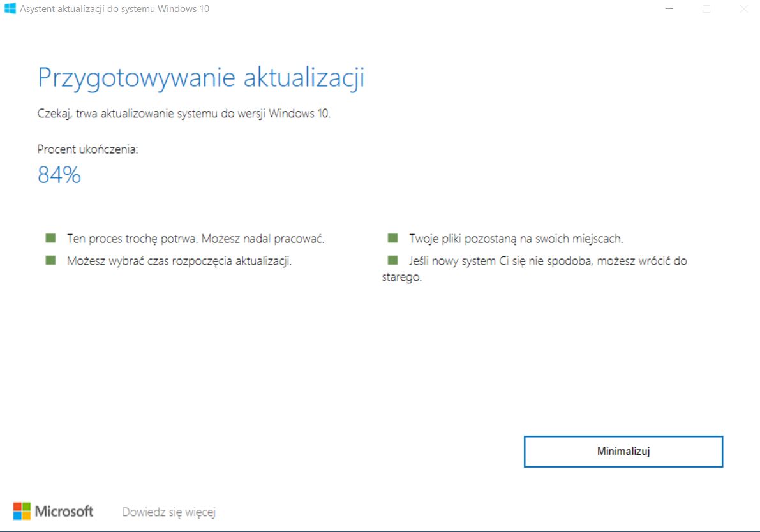The width and height of the screenshot is (760, 532).
Task: Click 'Jeśli nowy system Ci się nie spodoba' text
Action: 534,269
